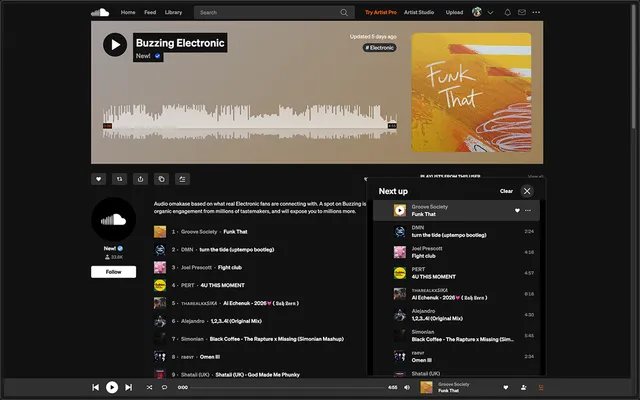640x400 pixels.
Task: Open more options for Funk That in queue
Action: [x=528, y=211]
